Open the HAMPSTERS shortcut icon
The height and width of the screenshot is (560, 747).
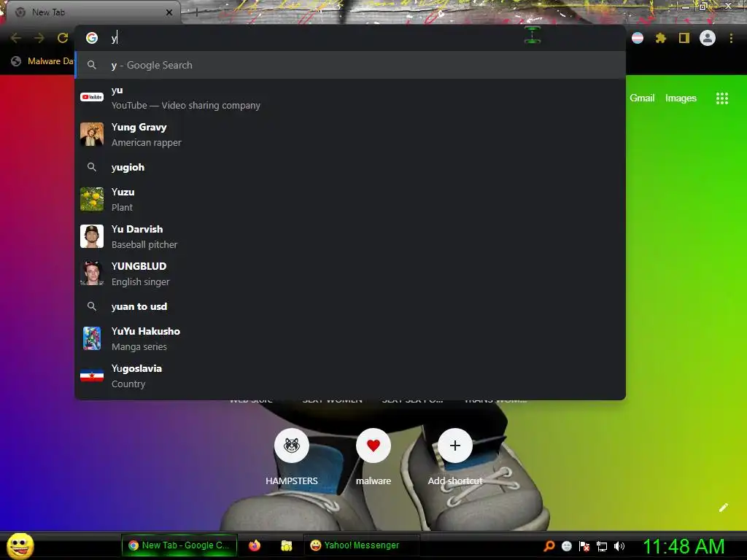click(292, 446)
